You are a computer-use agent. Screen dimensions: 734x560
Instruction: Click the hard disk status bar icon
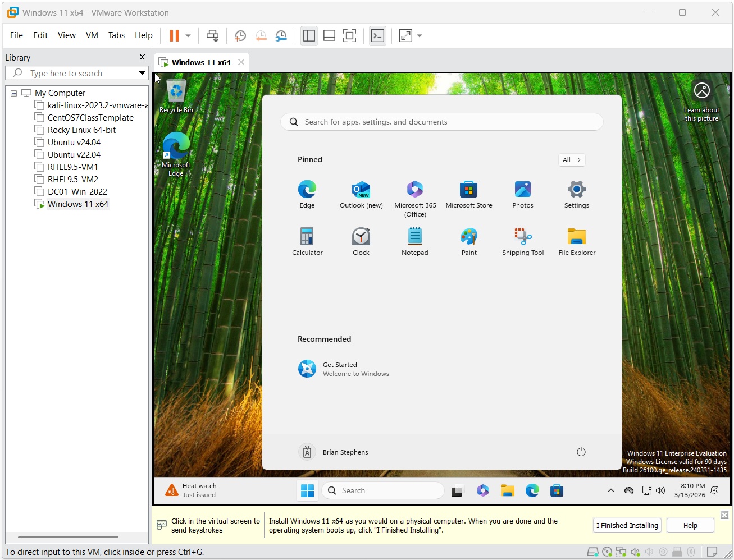click(x=592, y=552)
